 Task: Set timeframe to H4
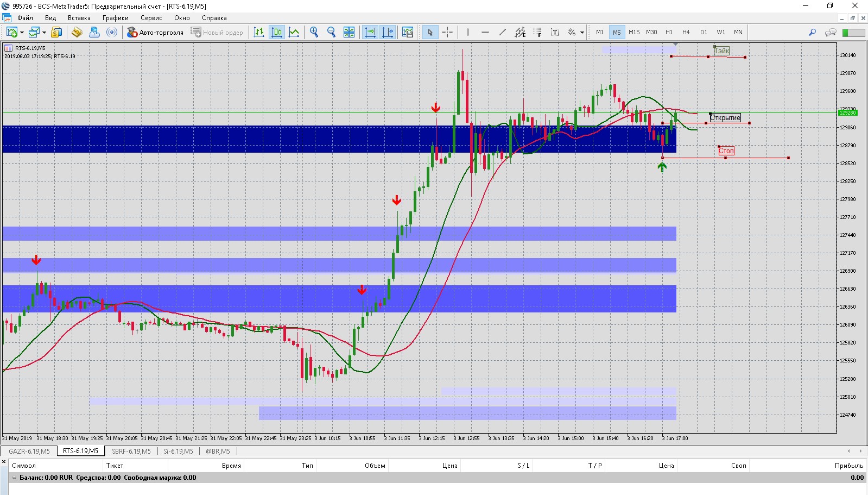[x=686, y=33]
